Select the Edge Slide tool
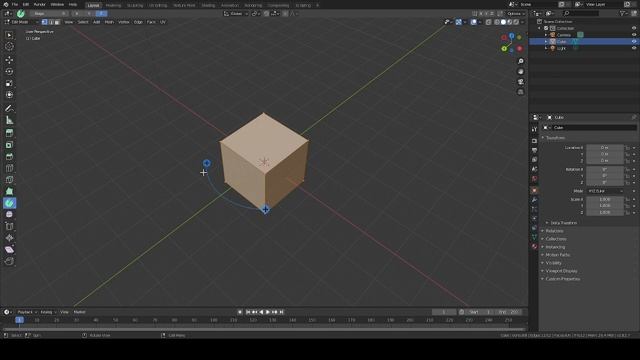Viewport: 640px width, 360px height. point(9,226)
